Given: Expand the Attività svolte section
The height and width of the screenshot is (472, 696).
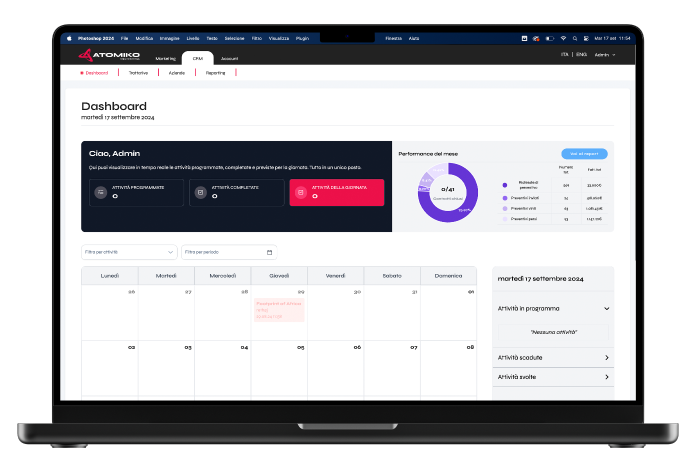Looking at the screenshot, I should (x=607, y=377).
